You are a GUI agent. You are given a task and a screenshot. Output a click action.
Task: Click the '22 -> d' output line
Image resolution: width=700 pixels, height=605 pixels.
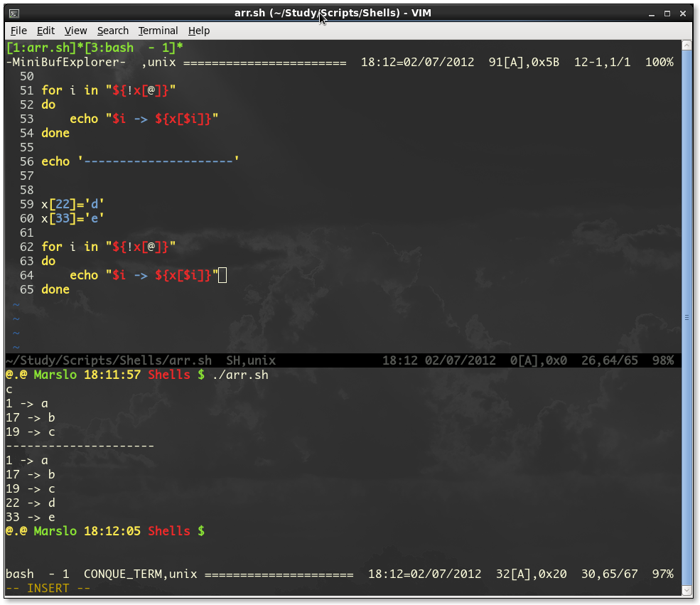tap(31, 503)
